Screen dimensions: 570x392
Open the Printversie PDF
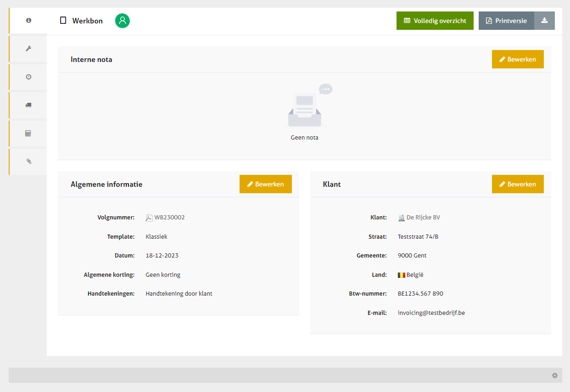506,21
